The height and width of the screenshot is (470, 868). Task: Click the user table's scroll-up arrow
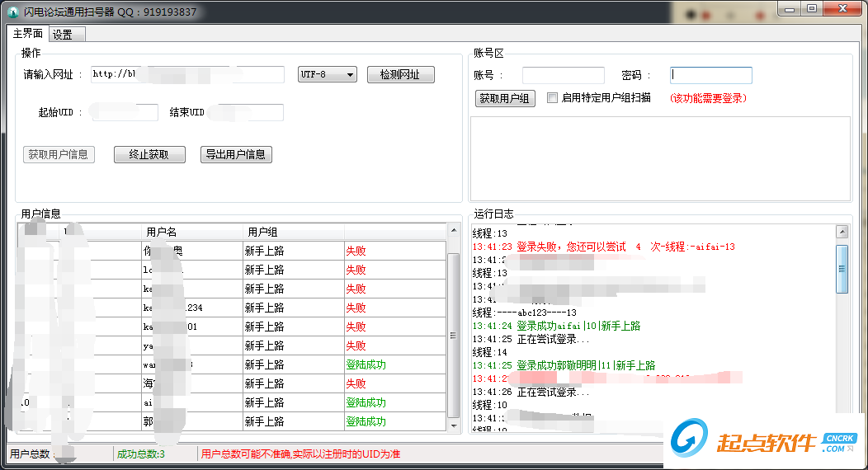453,231
